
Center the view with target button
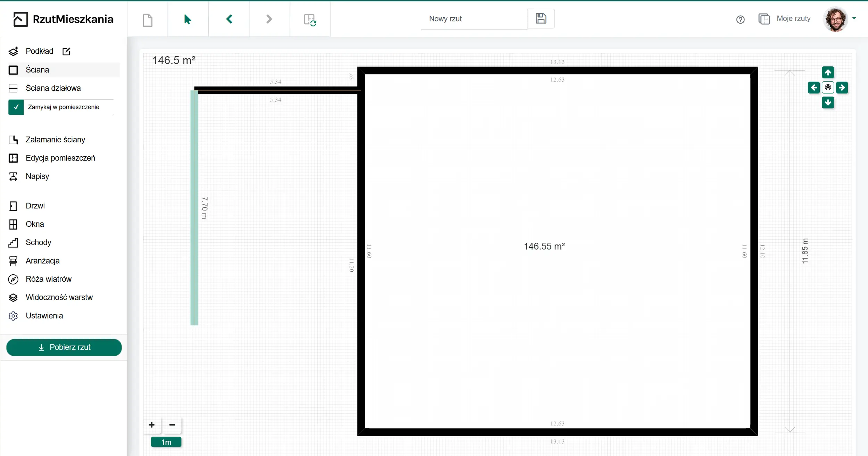[x=828, y=88]
